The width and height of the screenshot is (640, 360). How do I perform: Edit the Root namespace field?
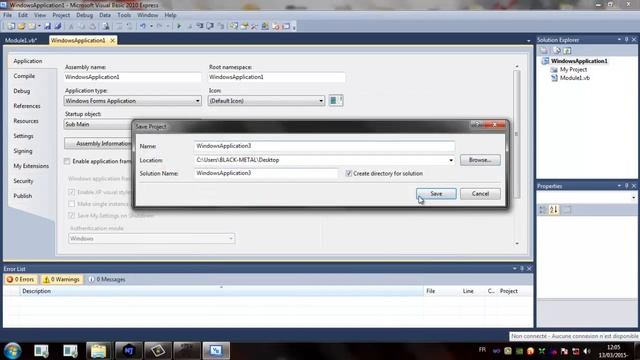[276, 77]
